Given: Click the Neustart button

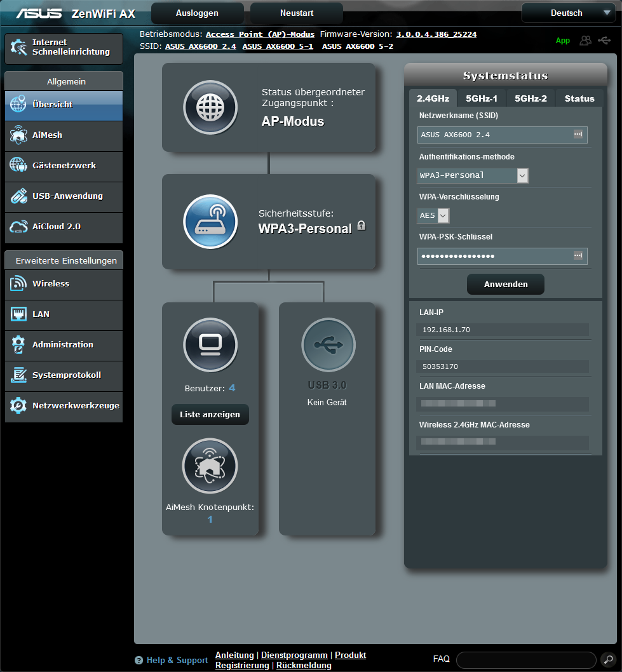Looking at the screenshot, I should 297,13.
